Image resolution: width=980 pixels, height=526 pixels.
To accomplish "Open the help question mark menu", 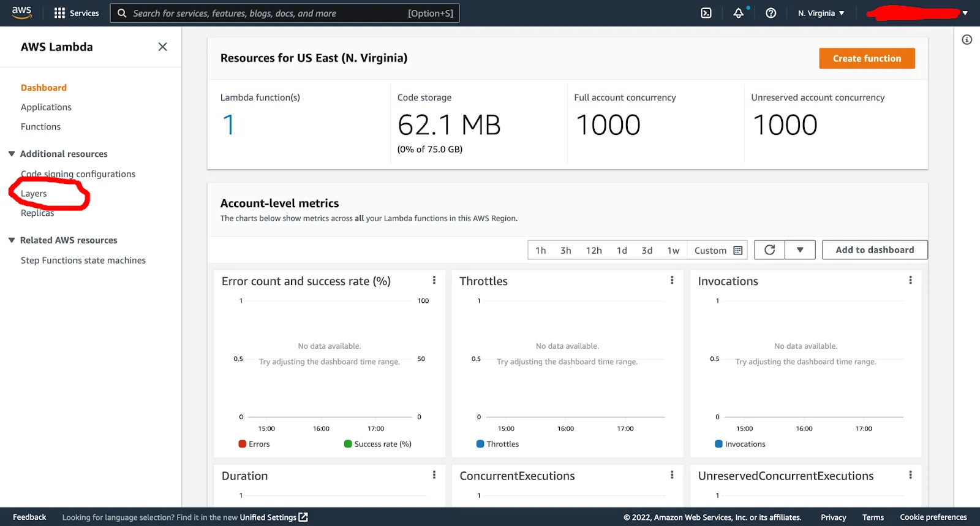I will click(x=771, y=13).
